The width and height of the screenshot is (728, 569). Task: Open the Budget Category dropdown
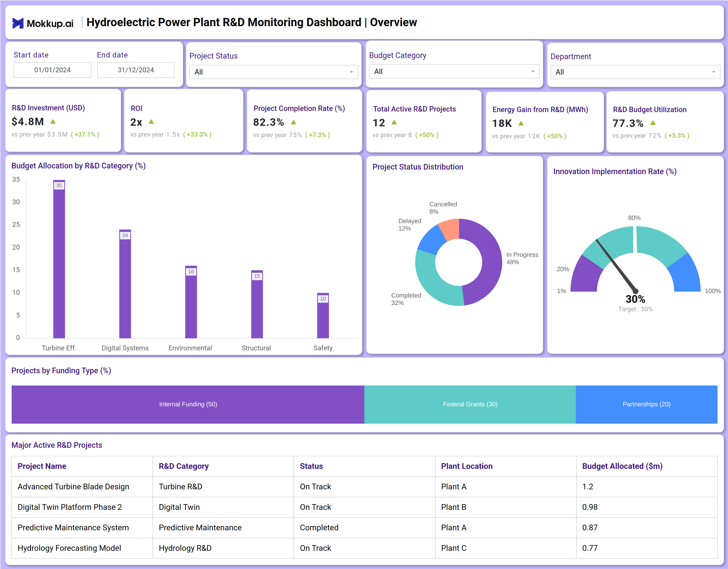(454, 71)
